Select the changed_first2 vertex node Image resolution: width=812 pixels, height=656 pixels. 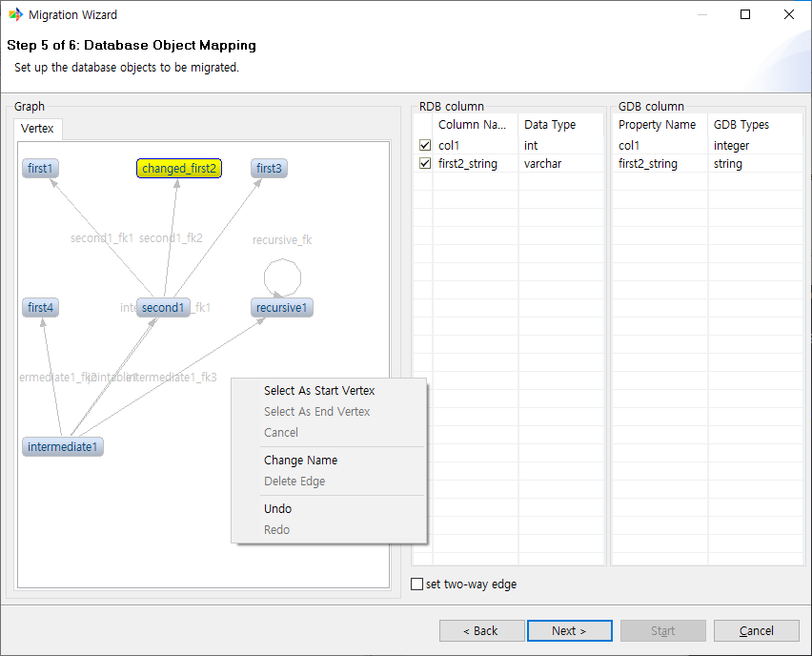pos(179,169)
